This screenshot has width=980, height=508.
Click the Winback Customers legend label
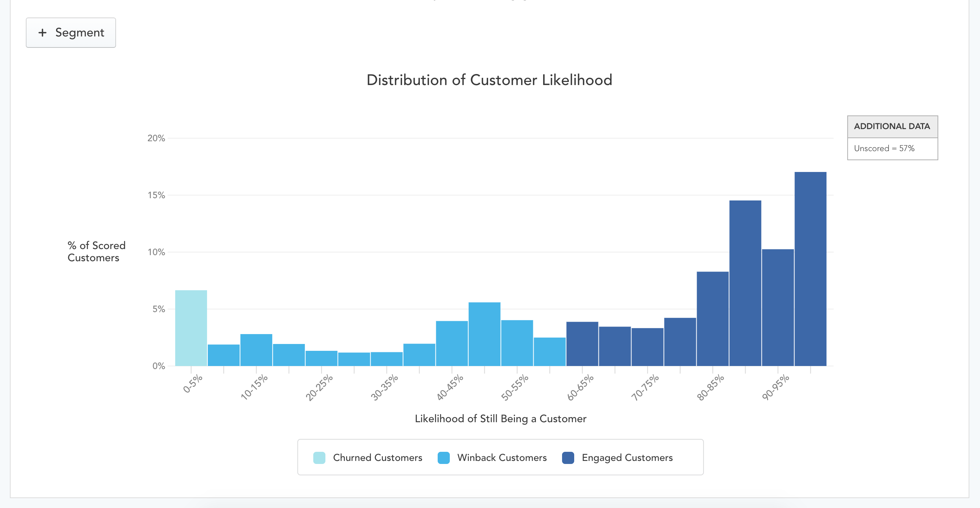point(502,458)
